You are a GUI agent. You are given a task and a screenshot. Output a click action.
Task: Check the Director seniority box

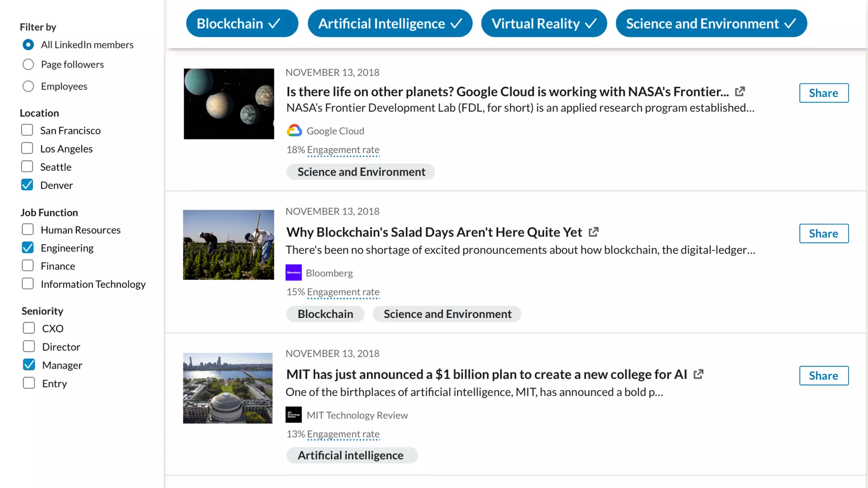[x=29, y=347]
